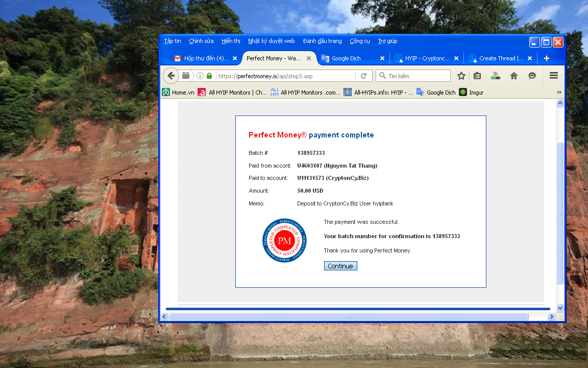
Task: Reload the page with the refresh icon
Action: coord(363,76)
